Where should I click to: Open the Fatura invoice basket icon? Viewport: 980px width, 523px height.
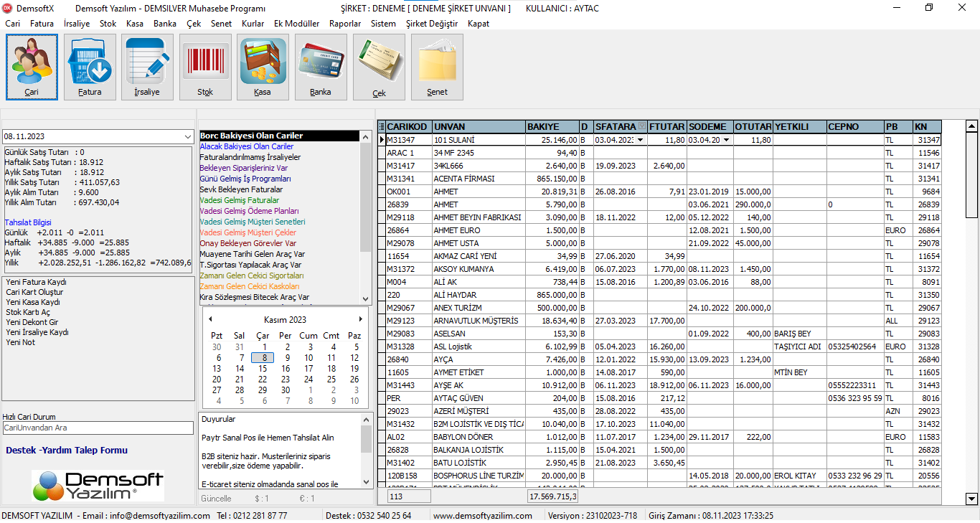point(90,67)
